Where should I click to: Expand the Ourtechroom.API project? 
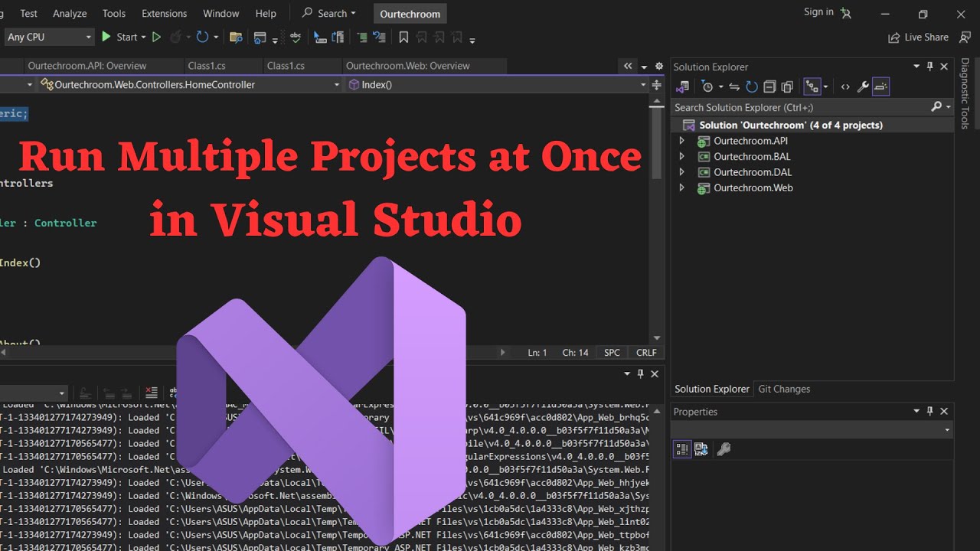(682, 141)
